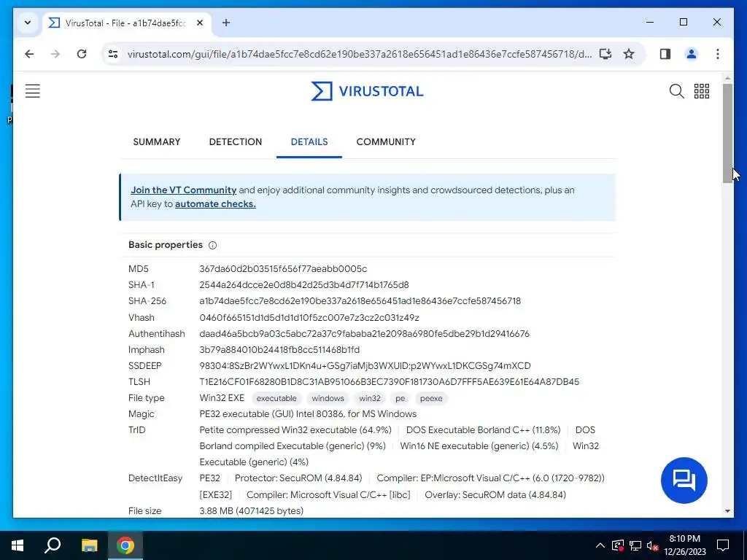Select the DETAILS tab
The height and width of the screenshot is (560, 747).
[x=309, y=142]
